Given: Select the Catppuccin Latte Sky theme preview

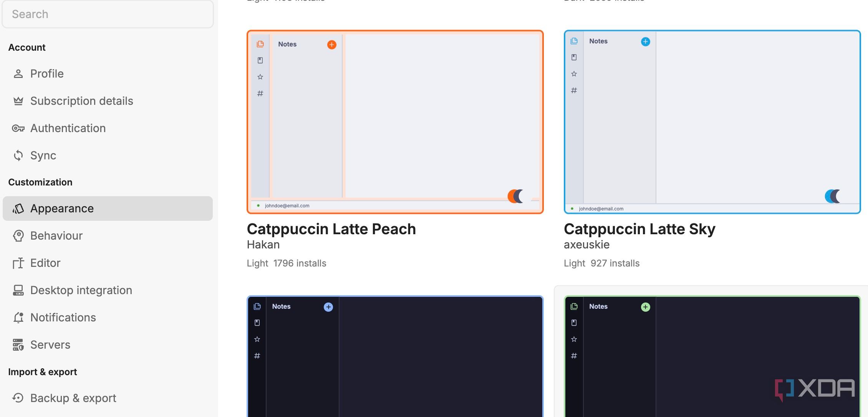Looking at the screenshot, I should 712,122.
